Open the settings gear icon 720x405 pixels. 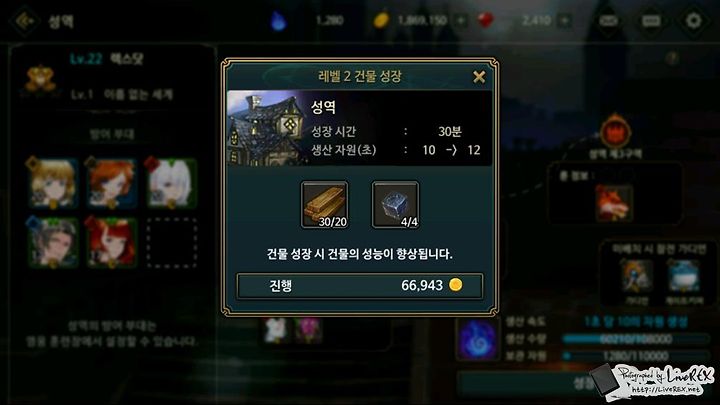click(693, 21)
